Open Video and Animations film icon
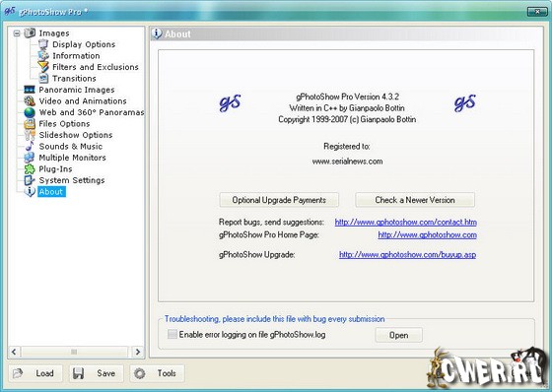This screenshot has width=552, height=392. pyautogui.click(x=30, y=101)
